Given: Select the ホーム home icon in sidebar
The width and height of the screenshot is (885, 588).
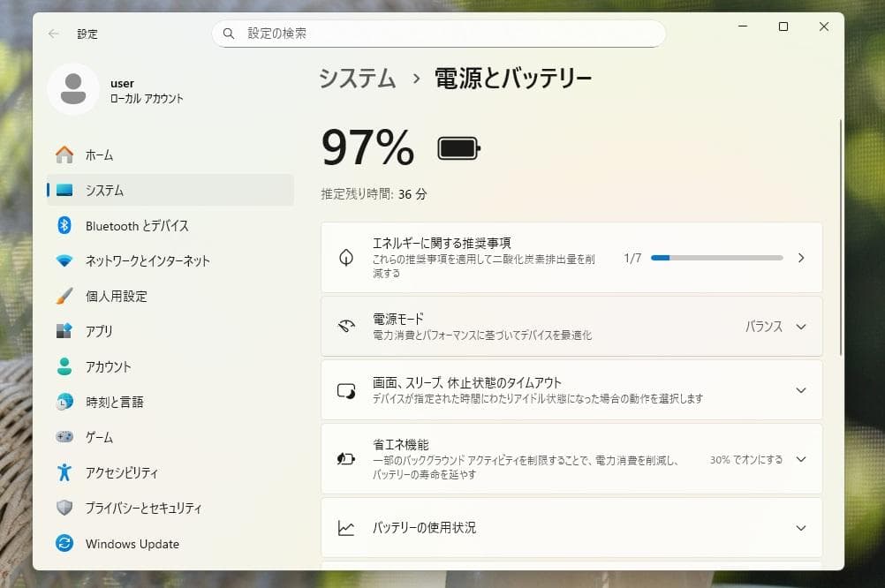Looking at the screenshot, I should [x=64, y=155].
